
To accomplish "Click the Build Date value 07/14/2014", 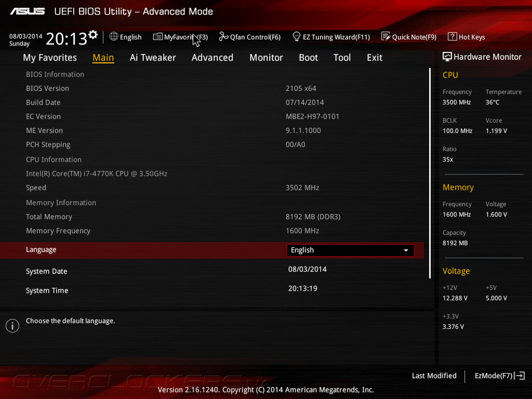I will tap(305, 102).
